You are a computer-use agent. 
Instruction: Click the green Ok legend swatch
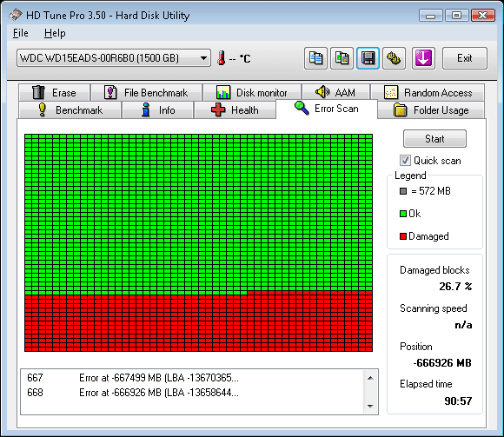click(x=402, y=214)
